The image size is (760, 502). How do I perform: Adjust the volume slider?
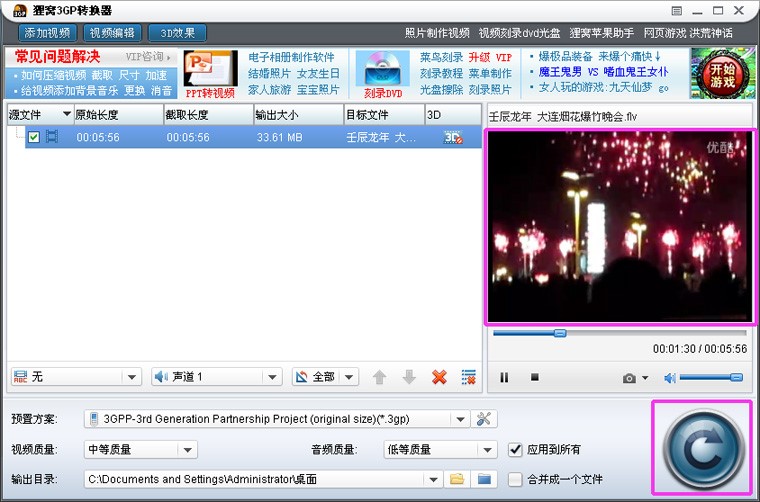click(711, 377)
